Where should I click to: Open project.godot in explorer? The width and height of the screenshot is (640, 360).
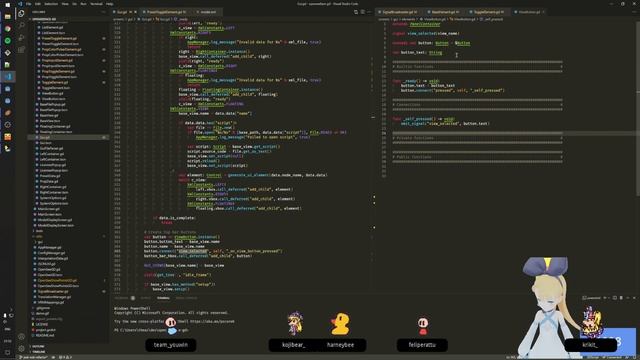pyautogui.click(x=45, y=330)
